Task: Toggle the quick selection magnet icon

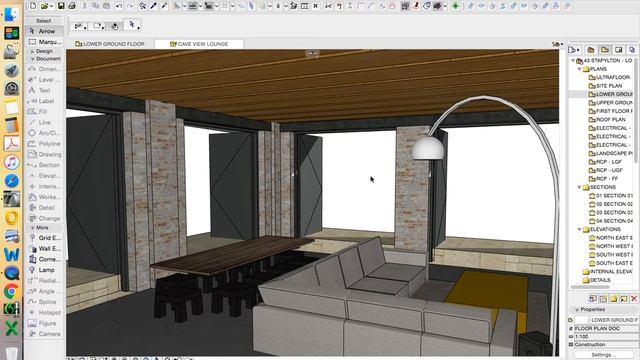Action: (115, 26)
